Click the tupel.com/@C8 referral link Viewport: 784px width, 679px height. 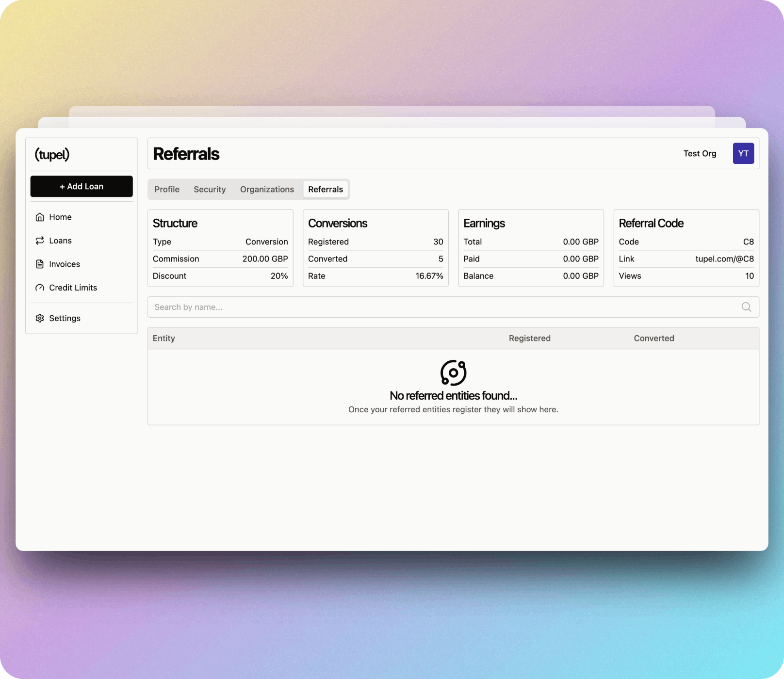(x=724, y=259)
